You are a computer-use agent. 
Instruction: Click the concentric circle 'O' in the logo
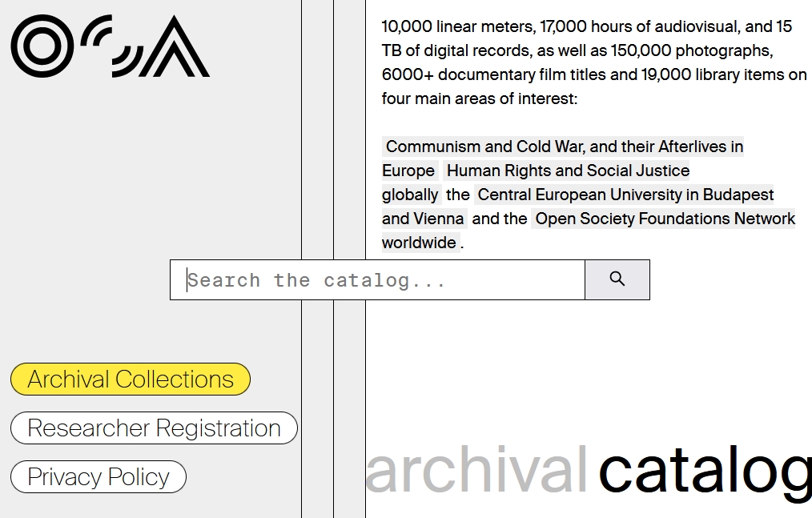click(x=42, y=46)
